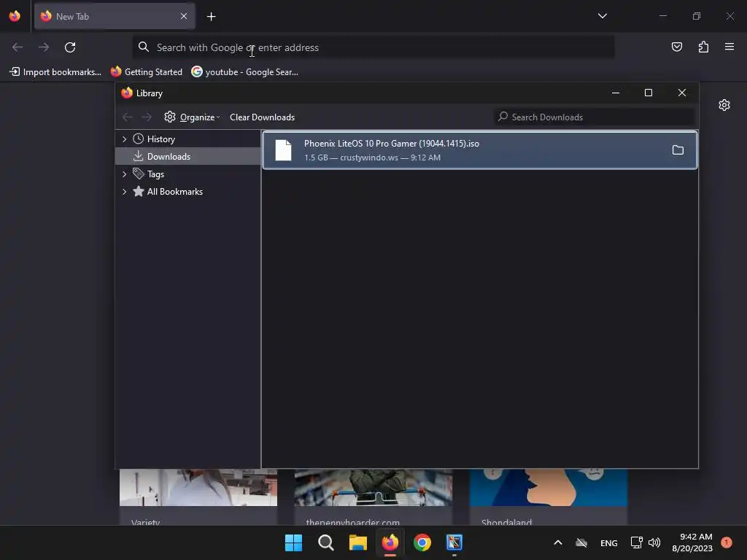
Task: Expand the All Bookmarks tree node
Action: tap(124, 192)
